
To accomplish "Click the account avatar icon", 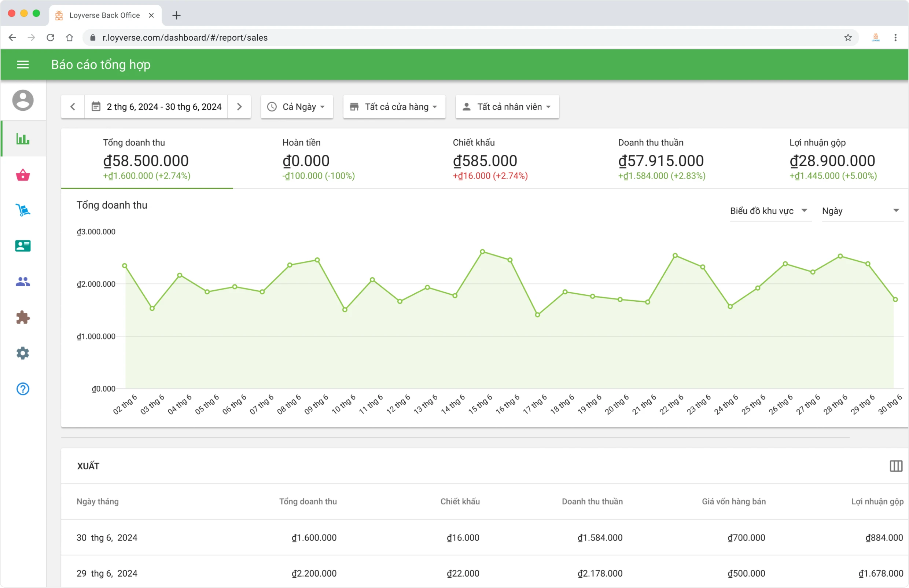I will point(22,100).
